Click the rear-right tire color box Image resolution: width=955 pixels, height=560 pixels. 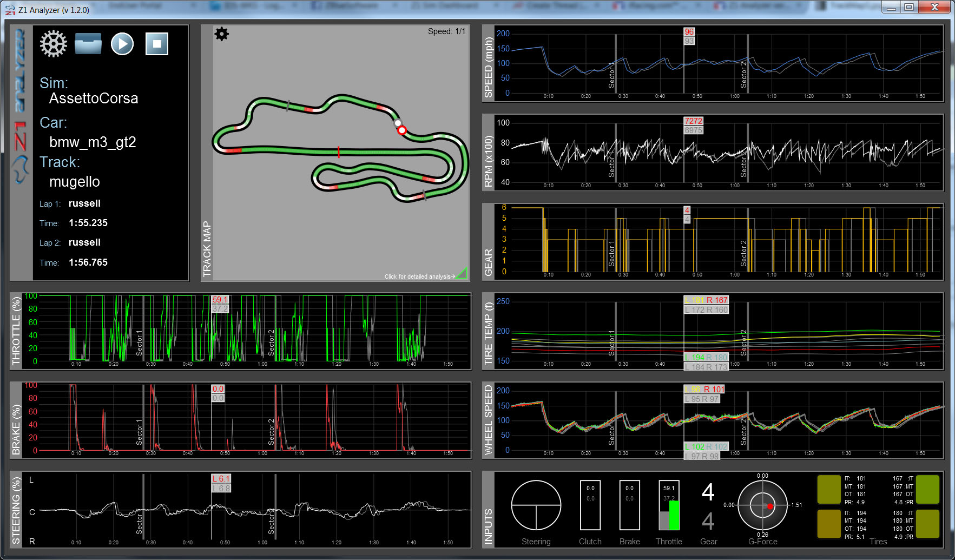tap(927, 524)
